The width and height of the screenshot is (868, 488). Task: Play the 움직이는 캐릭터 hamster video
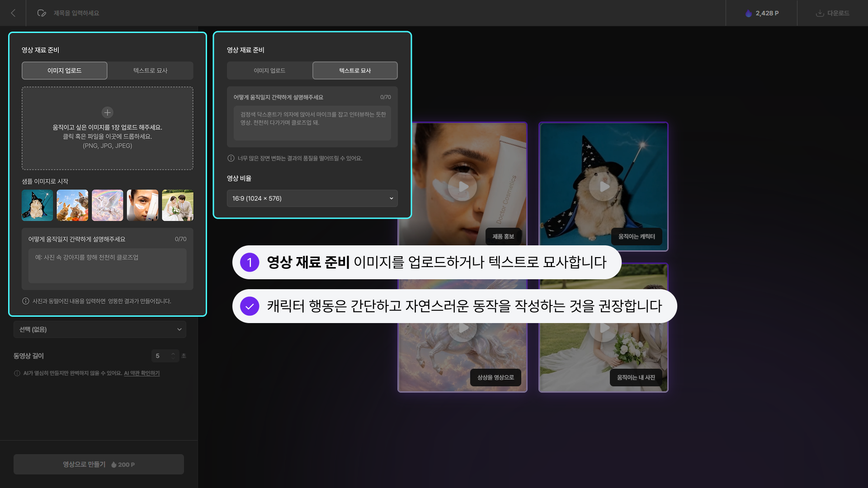(604, 187)
